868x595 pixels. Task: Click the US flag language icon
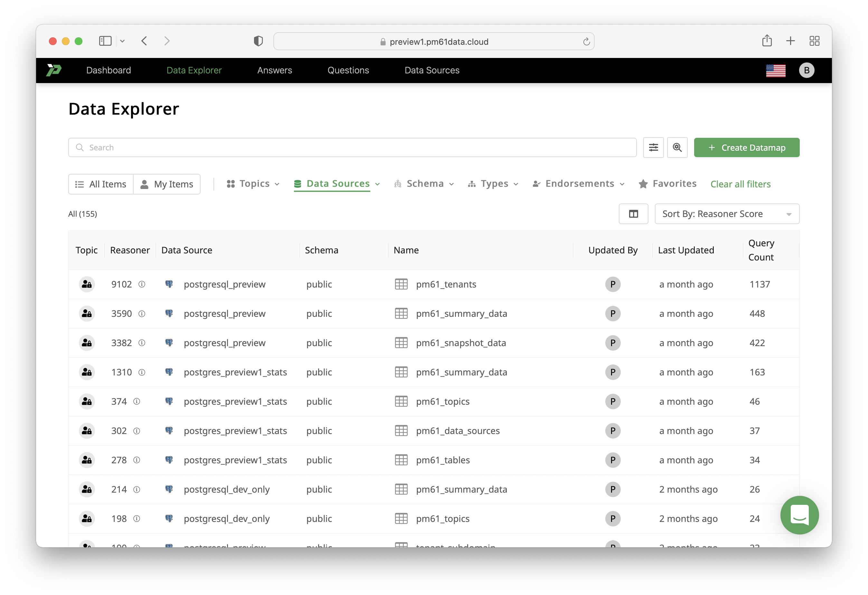pyautogui.click(x=775, y=70)
